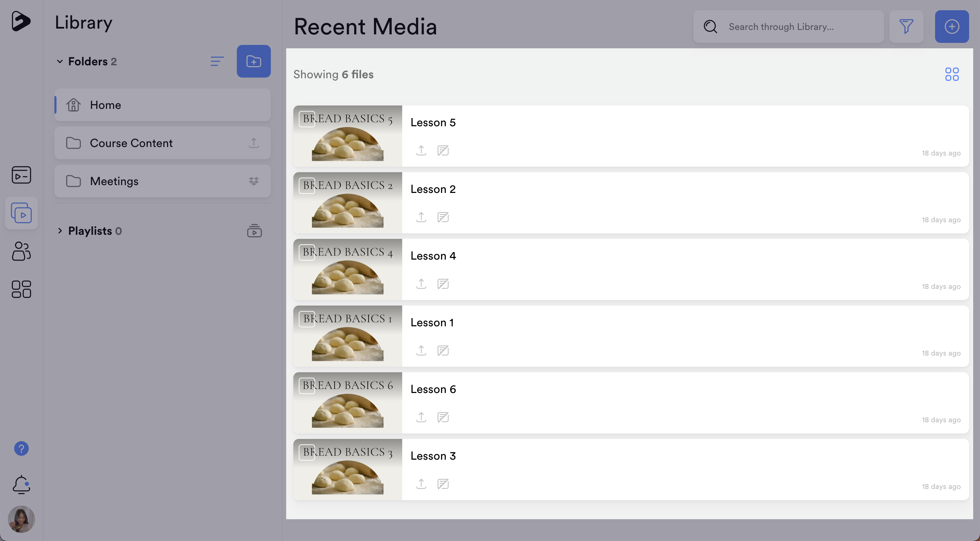This screenshot has height=541, width=980.
Task: Expand the Playlists section
Action: 60,231
